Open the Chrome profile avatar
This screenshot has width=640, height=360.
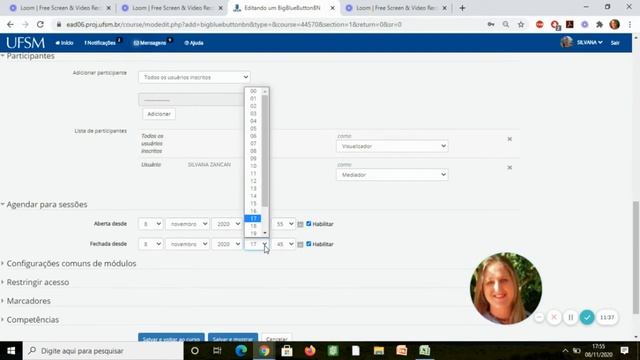point(614,24)
